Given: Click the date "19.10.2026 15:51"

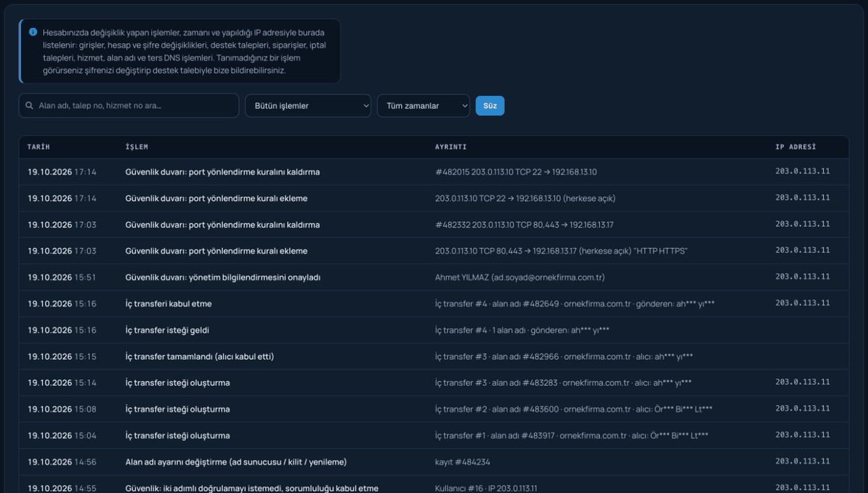Looking at the screenshot, I should (x=62, y=277).
